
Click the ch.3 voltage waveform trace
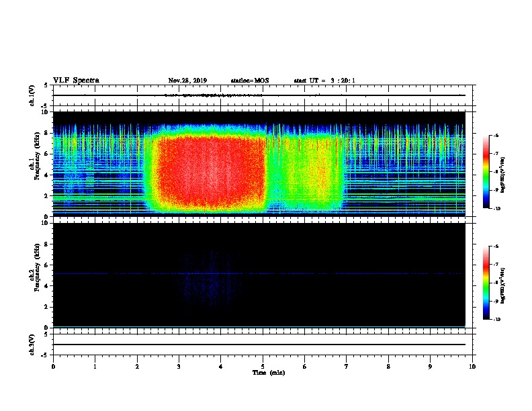[x=259, y=345]
